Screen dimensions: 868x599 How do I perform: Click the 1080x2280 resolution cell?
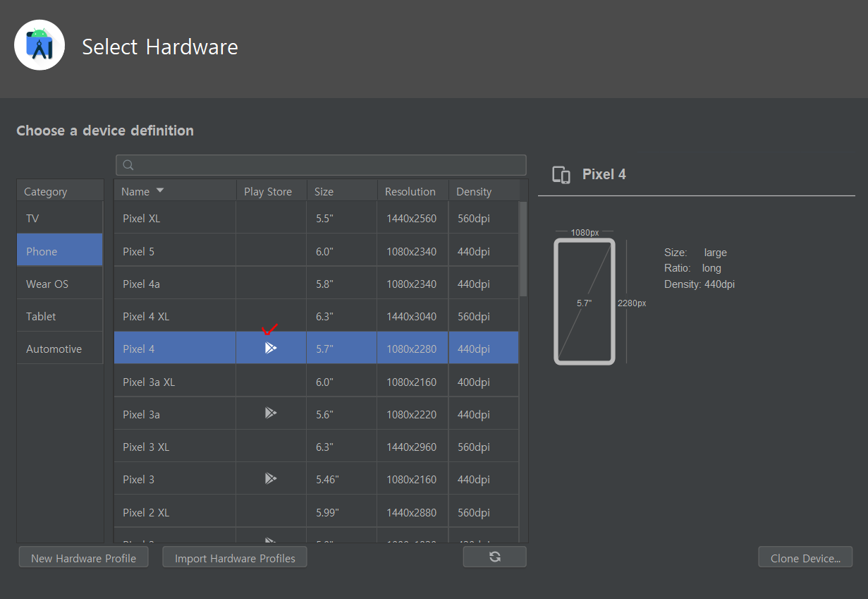point(412,349)
